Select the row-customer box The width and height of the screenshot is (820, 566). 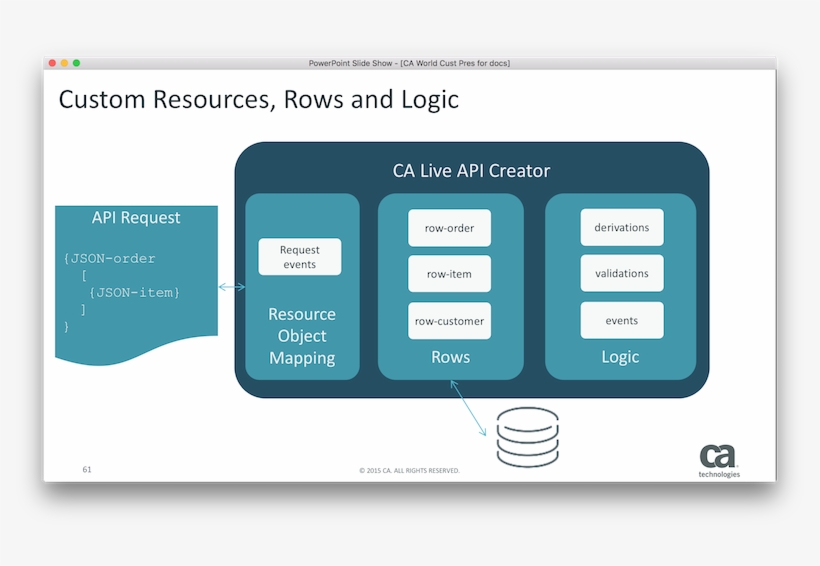click(449, 321)
